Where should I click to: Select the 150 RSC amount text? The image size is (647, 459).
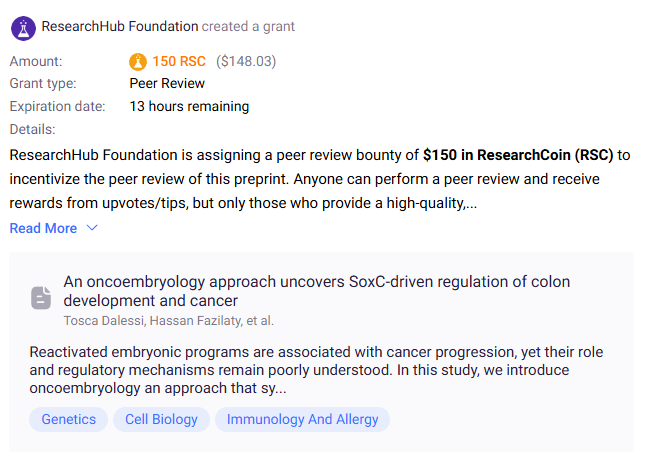[x=180, y=62]
